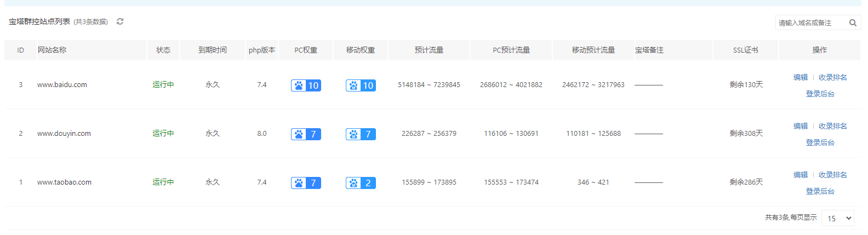Click 编辑 for www.taobao.com
Viewport: 868px width, 235px height.
click(801, 175)
